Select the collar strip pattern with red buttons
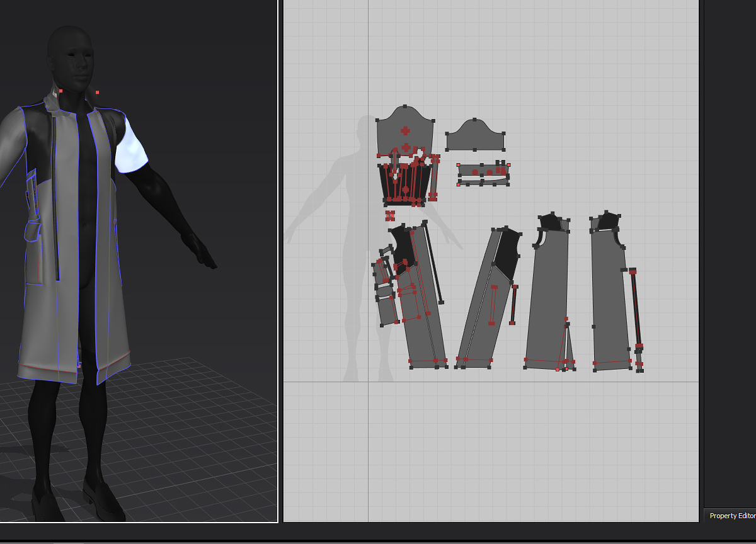Screen dimensions: 756x544 pyautogui.click(x=483, y=171)
